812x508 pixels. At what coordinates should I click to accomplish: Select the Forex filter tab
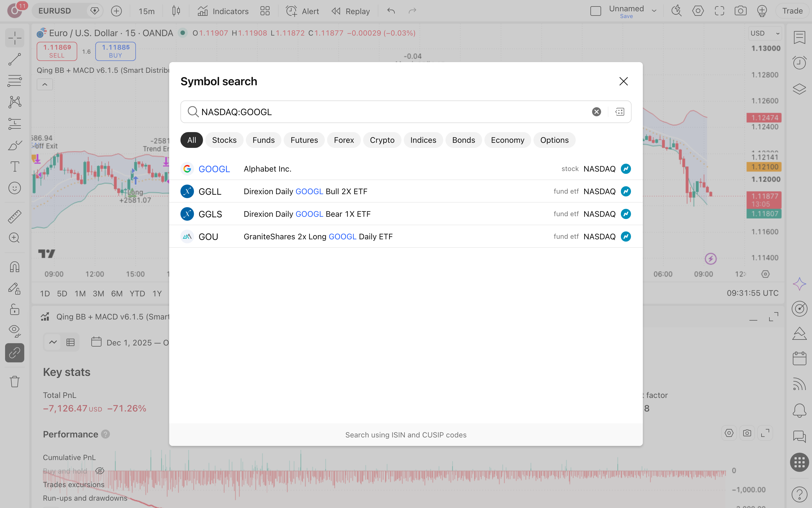344,140
